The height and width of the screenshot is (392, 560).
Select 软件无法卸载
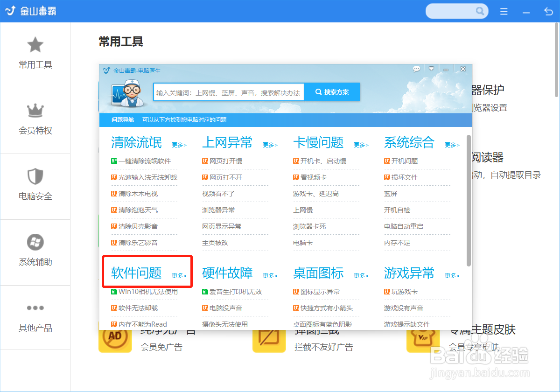tap(138, 308)
